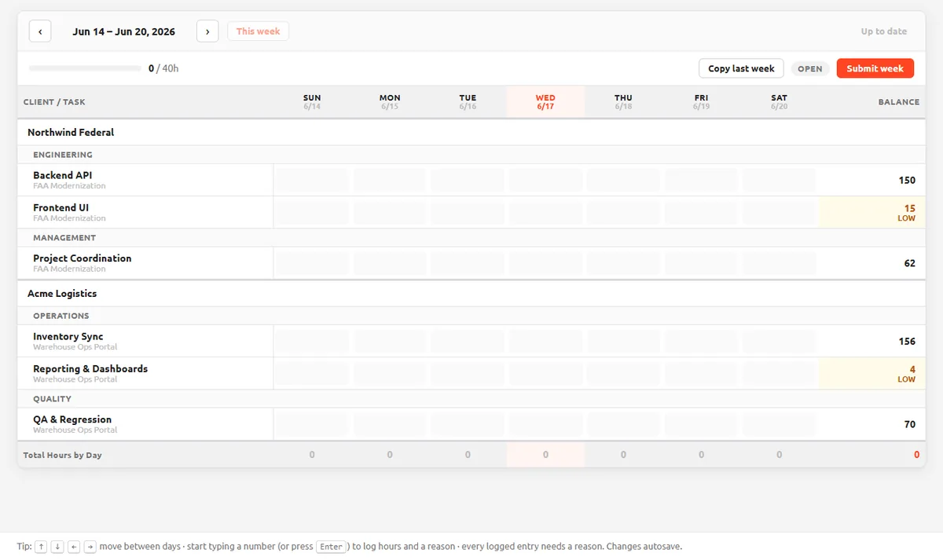Select Frontend UI Thursday hours cell
943x560 pixels.
click(623, 212)
